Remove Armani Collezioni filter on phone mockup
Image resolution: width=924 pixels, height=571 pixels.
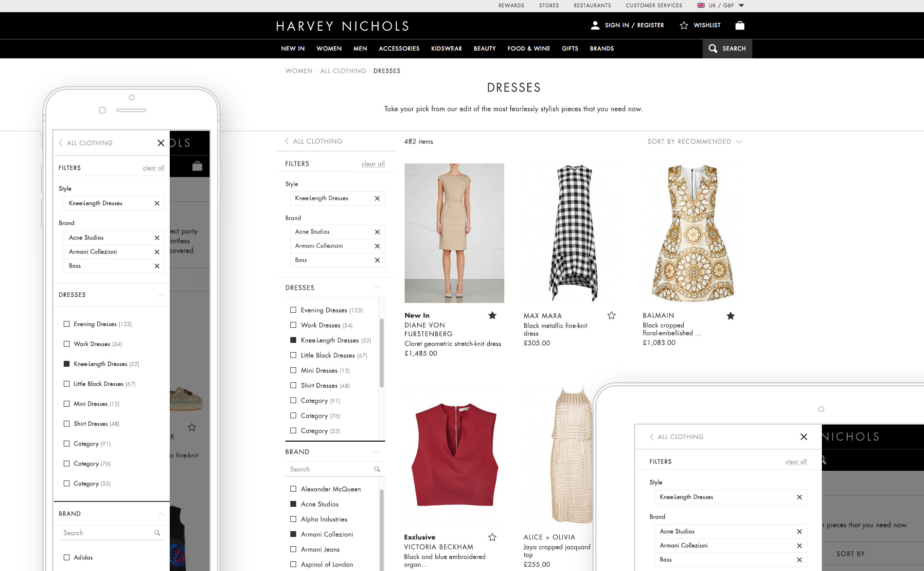(x=157, y=252)
